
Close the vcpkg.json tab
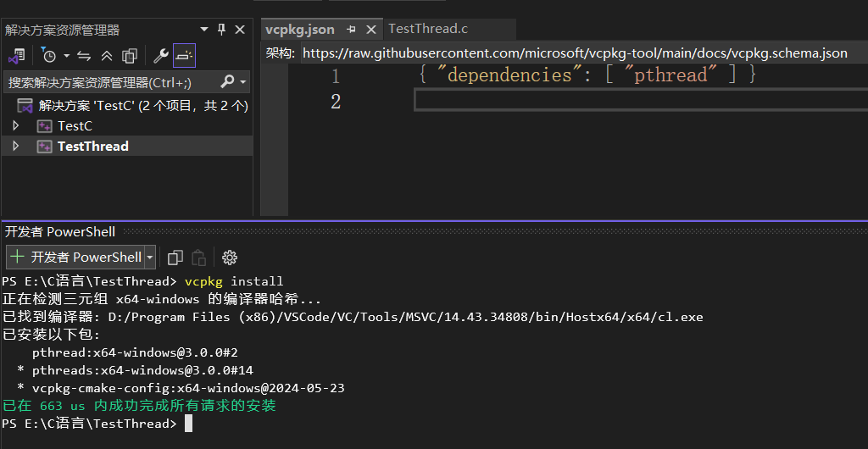point(371,30)
